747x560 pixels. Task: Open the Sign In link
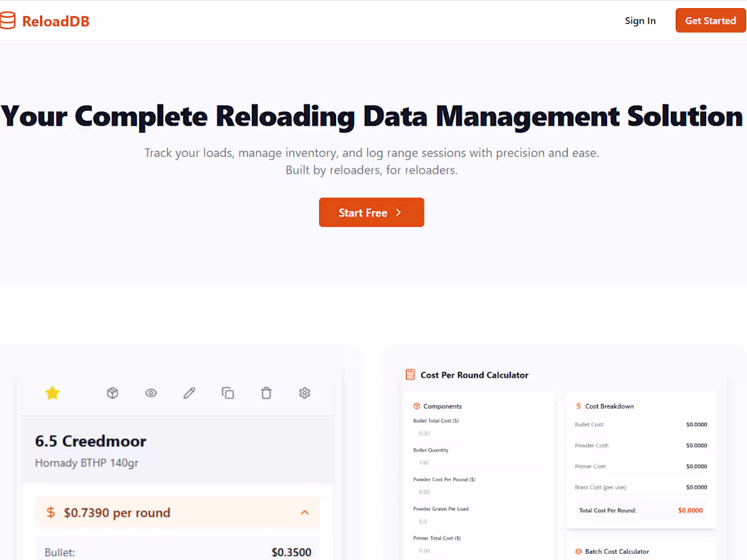coord(640,20)
